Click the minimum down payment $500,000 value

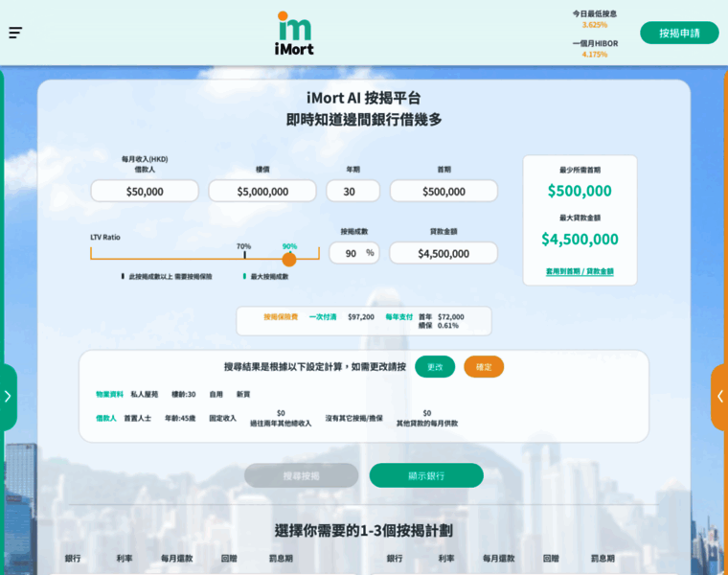tap(580, 191)
